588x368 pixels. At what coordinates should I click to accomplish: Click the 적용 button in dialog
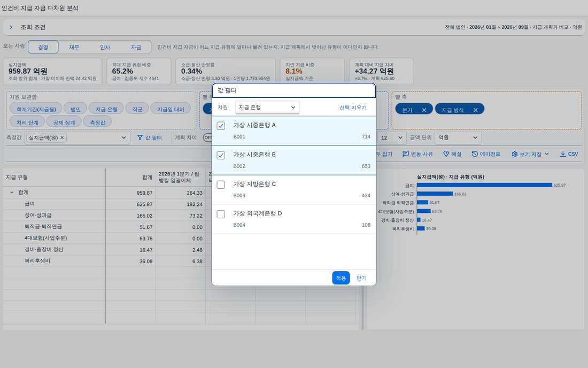click(x=341, y=278)
